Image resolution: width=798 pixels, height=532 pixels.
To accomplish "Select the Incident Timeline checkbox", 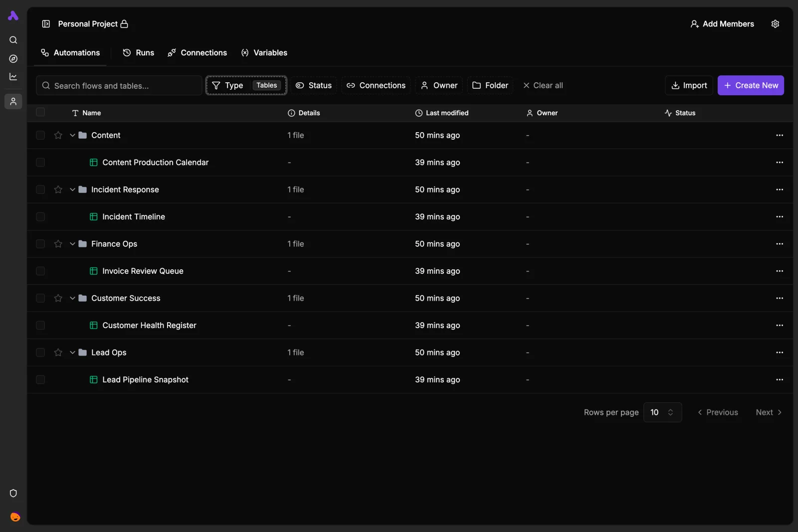I will [40, 217].
